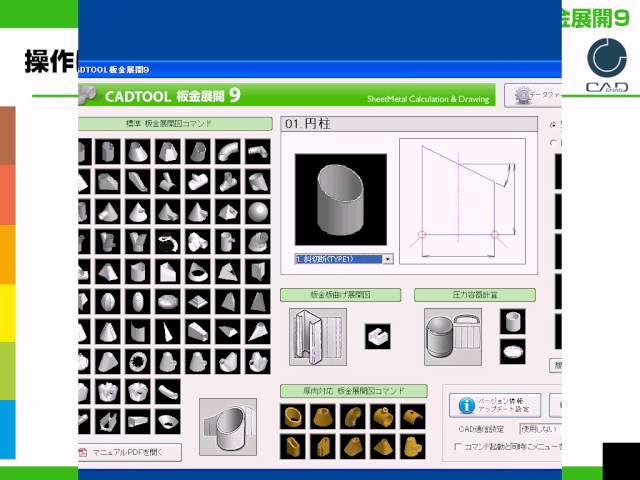Screen dimensions: 640x480
Task: Select the torus ring segment shape
Action: 168,242
